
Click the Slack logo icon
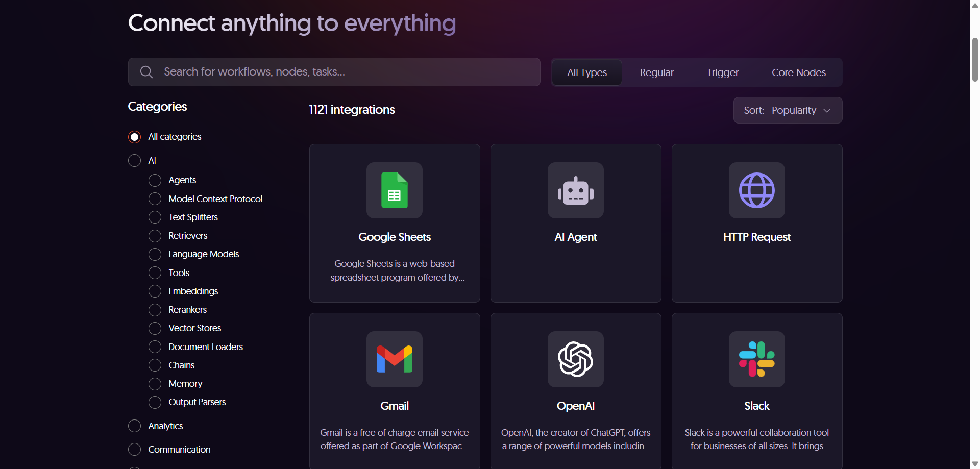click(x=757, y=359)
